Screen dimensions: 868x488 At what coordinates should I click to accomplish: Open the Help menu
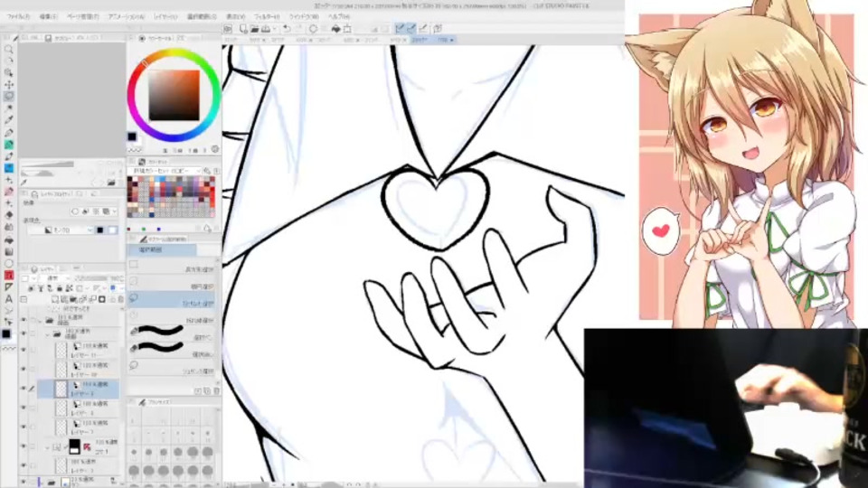tap(339, 16)
